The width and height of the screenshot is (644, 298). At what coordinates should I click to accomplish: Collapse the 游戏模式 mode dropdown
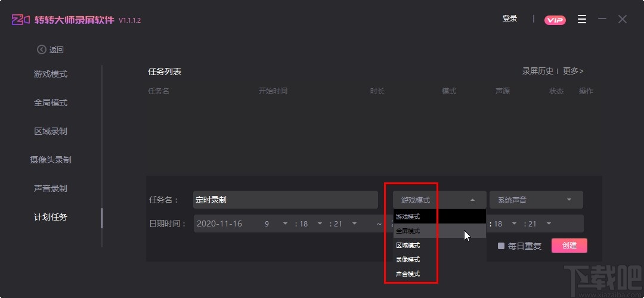(x=439, y=200)
